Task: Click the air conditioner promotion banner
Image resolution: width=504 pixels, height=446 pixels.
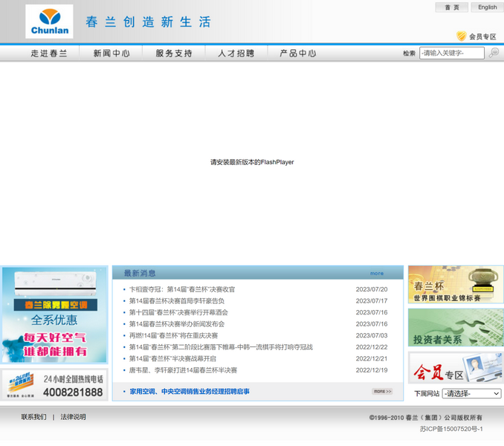Action: [x=54, y=314]
